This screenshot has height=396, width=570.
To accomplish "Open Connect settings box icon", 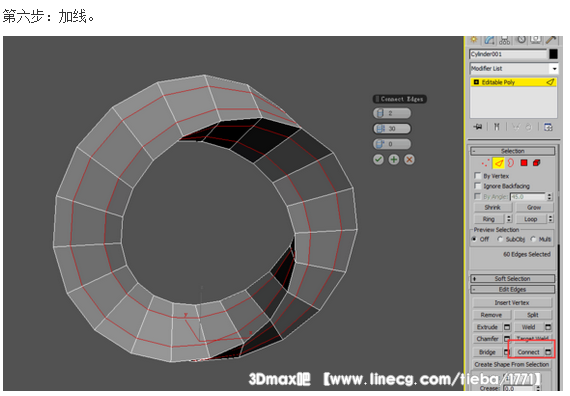I will pos(548,352).
